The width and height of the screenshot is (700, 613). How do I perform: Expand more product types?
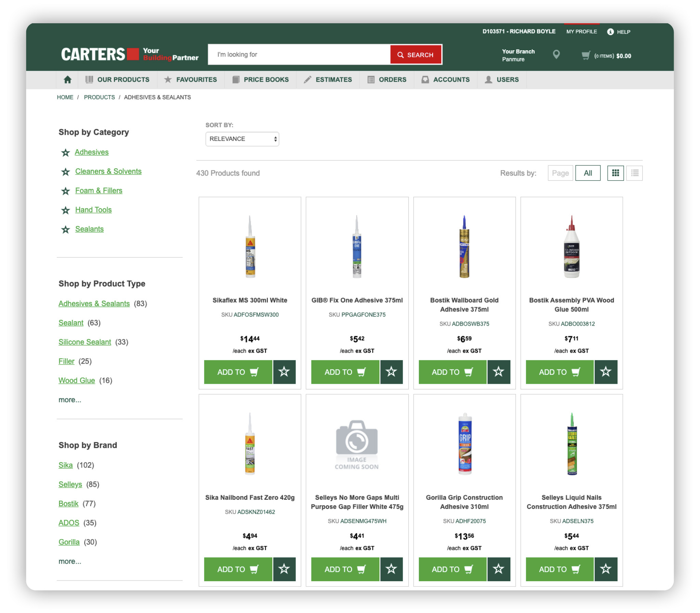(70, 400)
